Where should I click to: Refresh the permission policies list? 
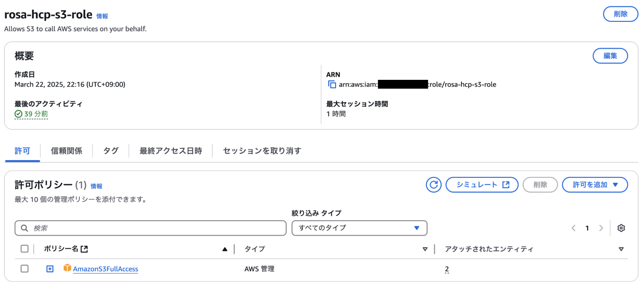point(434,185)
